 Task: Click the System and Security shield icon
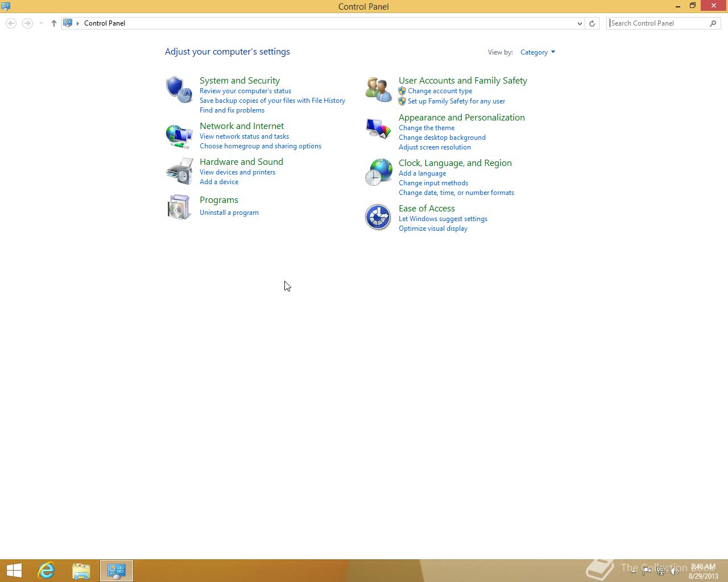pos(179,89)
